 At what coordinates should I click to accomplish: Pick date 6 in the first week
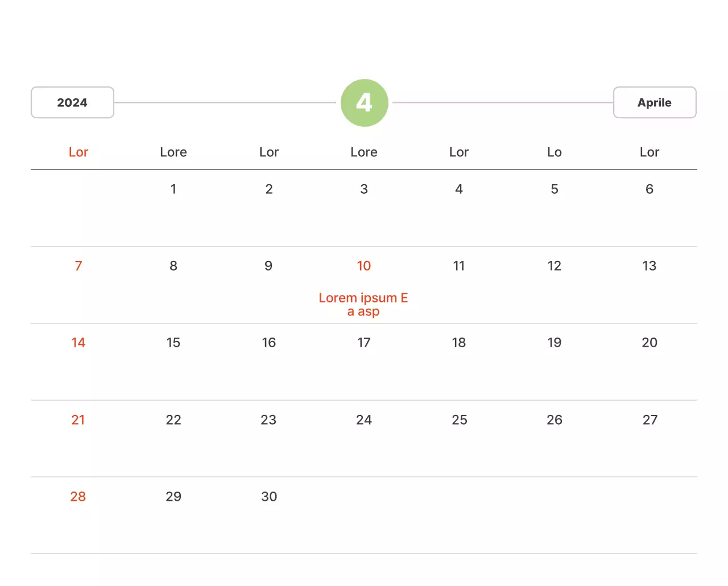point(650,189)
